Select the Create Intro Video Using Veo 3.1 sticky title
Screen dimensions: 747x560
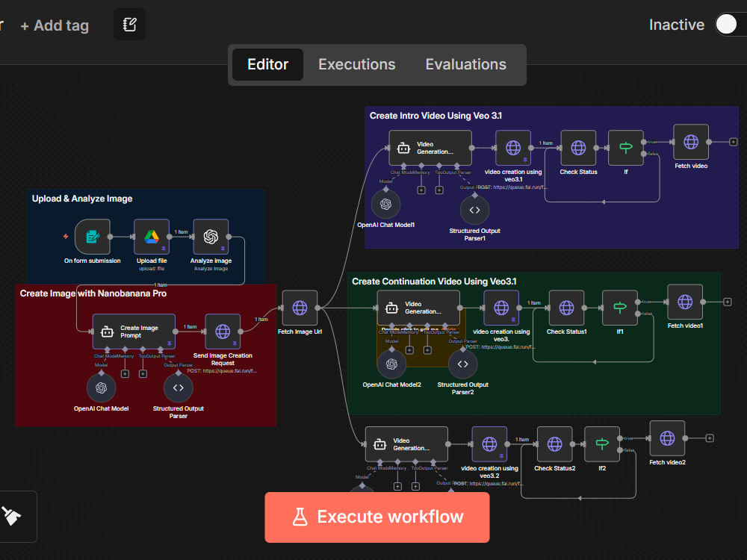click(436, 116)
